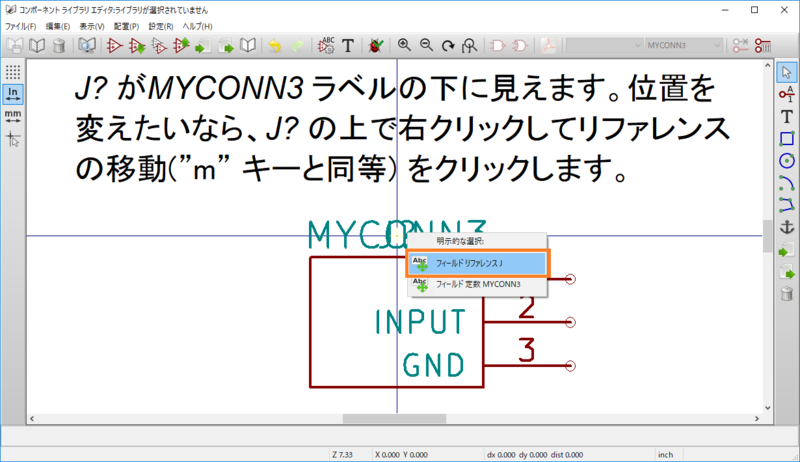
Task: Click the vertical scrollbar up arrow
Action: click(x=767, y=65)
